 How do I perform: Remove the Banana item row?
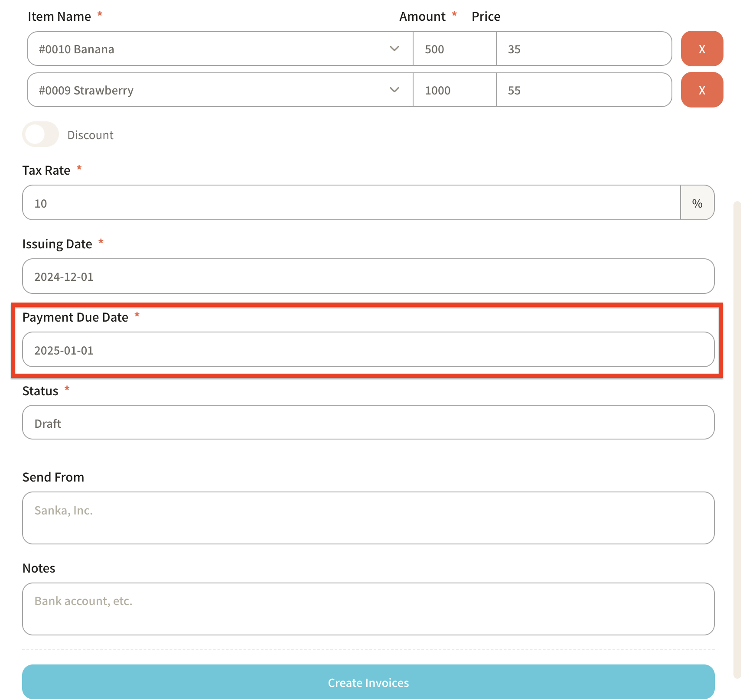point(701,49)
